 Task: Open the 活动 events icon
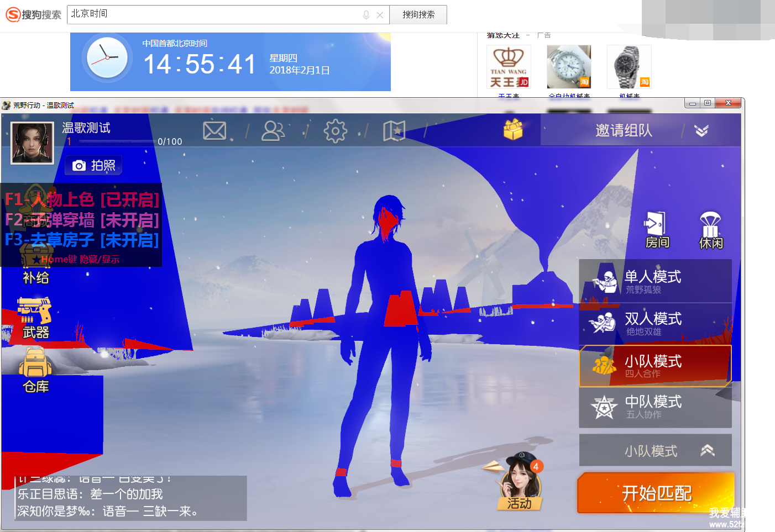coord(519,481)
